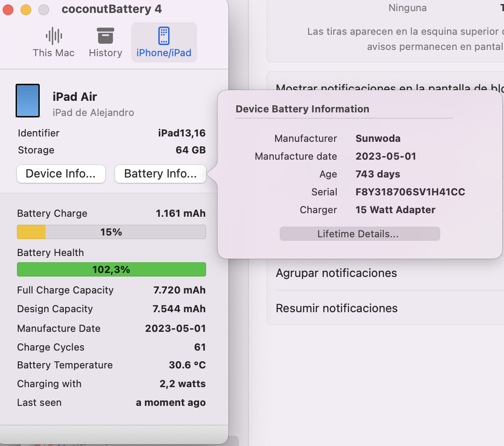Click the 'iPad de Alejandro' device label
Screen dimensions: 504x446
pyautogui.click(x=93, y=113)
